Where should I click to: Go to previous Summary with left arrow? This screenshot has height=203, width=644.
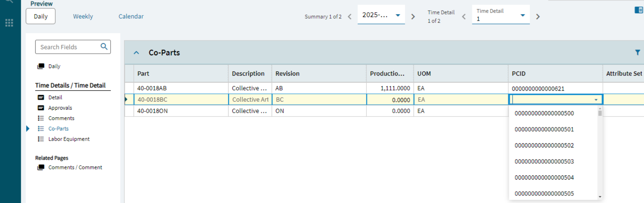[350, 17]
